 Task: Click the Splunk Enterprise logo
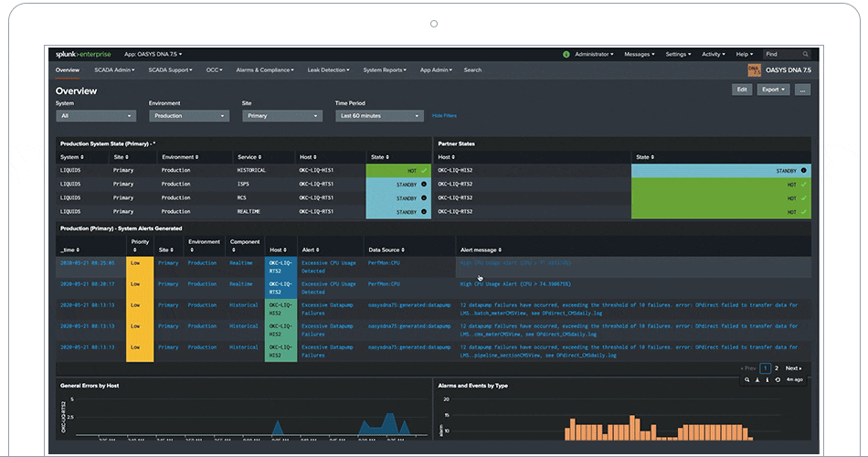pyautogui.click(x=83, y=54)
